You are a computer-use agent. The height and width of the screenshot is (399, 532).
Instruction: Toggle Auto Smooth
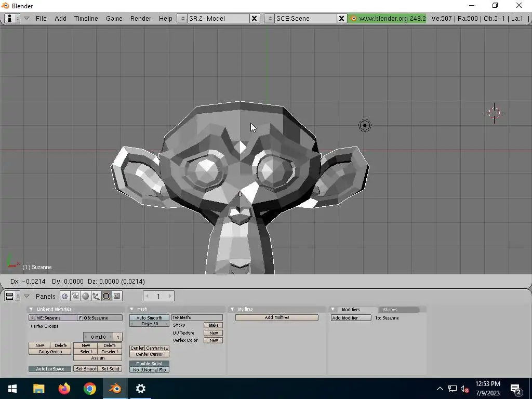[x=149, y=318]
